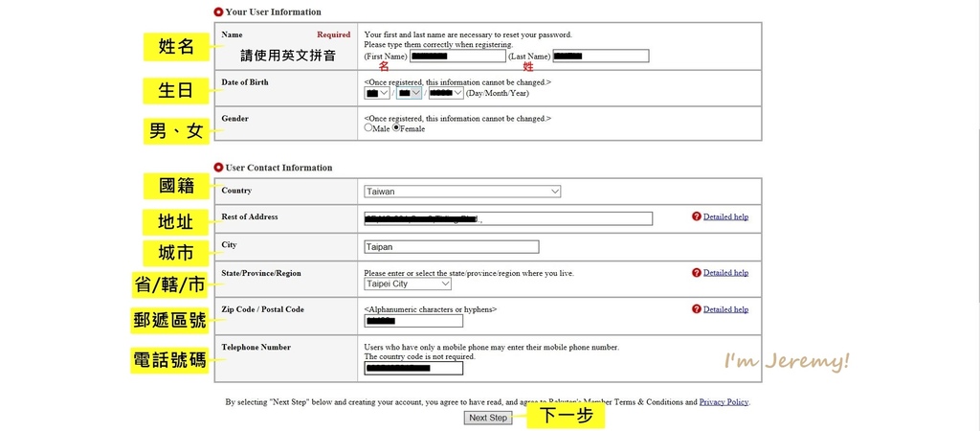980x431 pixels.
Task: Open the Day dropdown for Date of Birth
Action: 377,94
